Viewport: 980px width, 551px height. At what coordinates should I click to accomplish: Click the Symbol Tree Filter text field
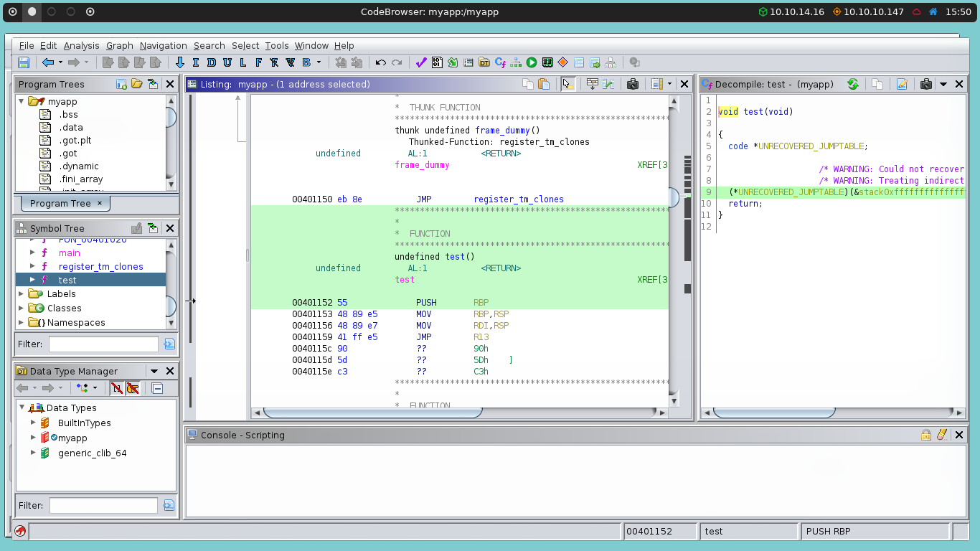[x=103, y=344]
